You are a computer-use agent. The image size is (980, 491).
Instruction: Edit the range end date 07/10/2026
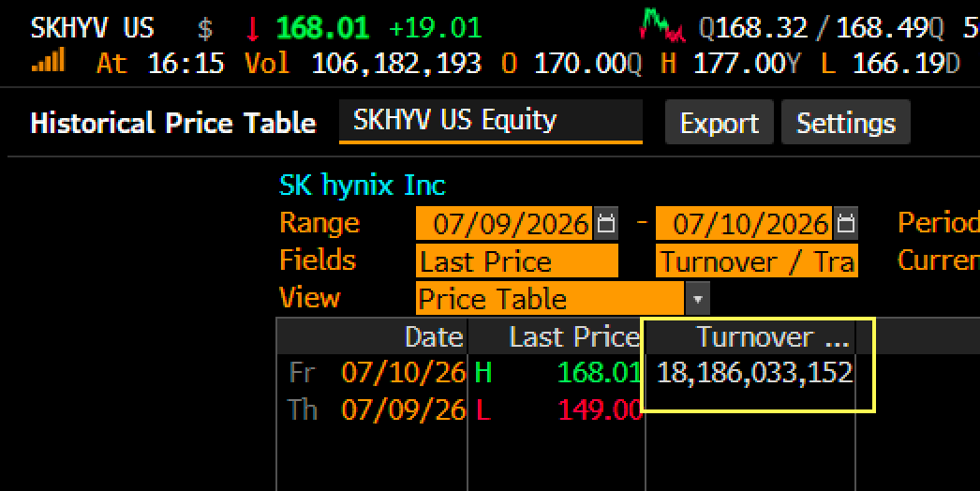pyautogui.click(x=744, y=223)
